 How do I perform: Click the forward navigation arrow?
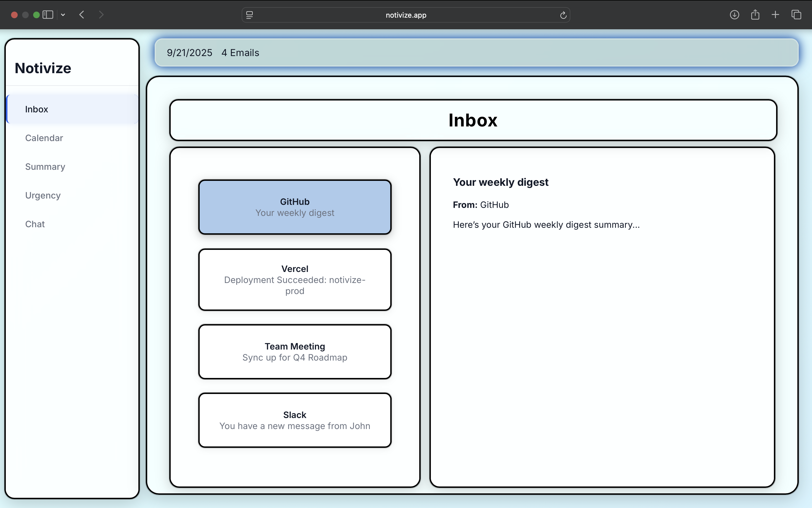pyautogui.click(x=101, y=15)
